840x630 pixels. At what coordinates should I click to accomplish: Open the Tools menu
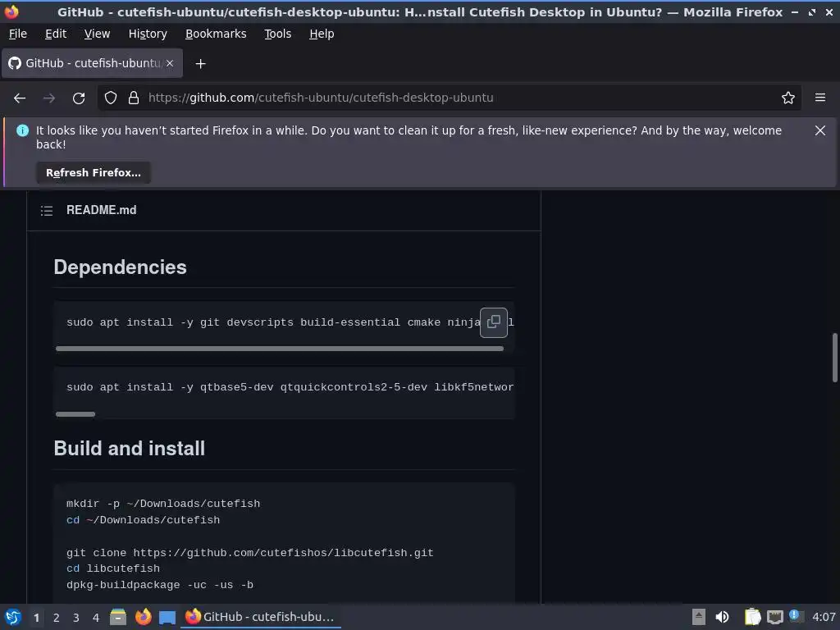click(277, 34)
